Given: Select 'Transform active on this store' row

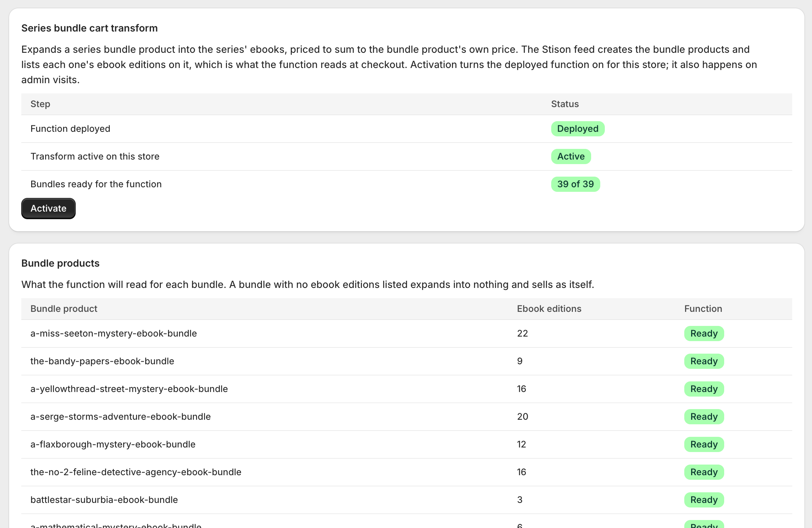Looking at the screenshot, I should coord(407,157).
